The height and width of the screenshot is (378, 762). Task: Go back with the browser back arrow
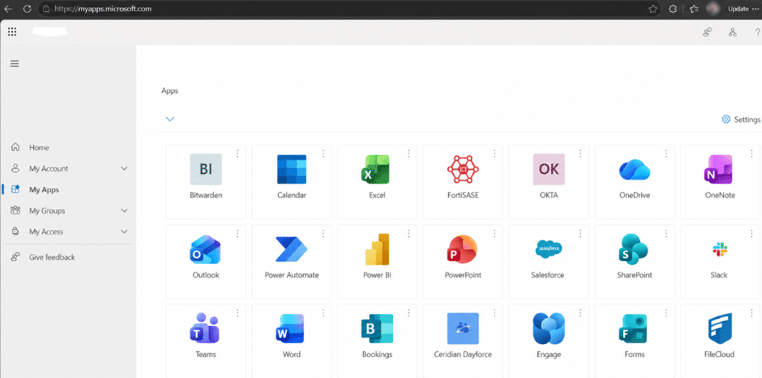coord(8,9)
